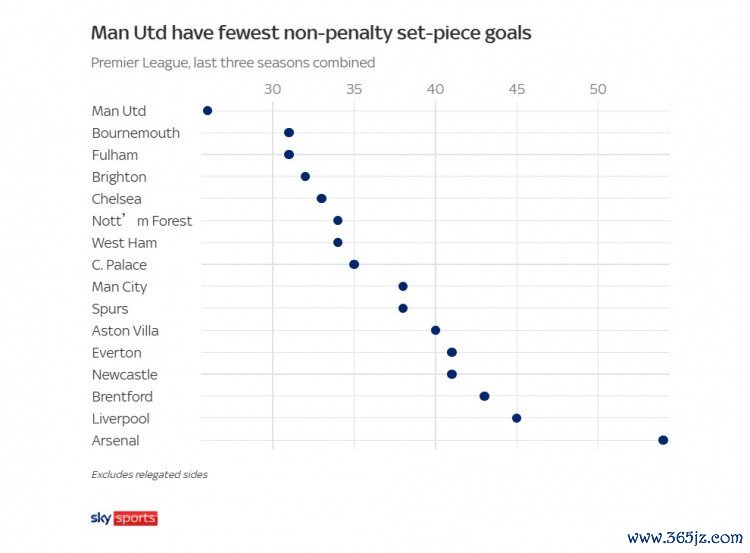750x553 pixels.
Task: Select the Newcastle team label
Action: [124, 375]
